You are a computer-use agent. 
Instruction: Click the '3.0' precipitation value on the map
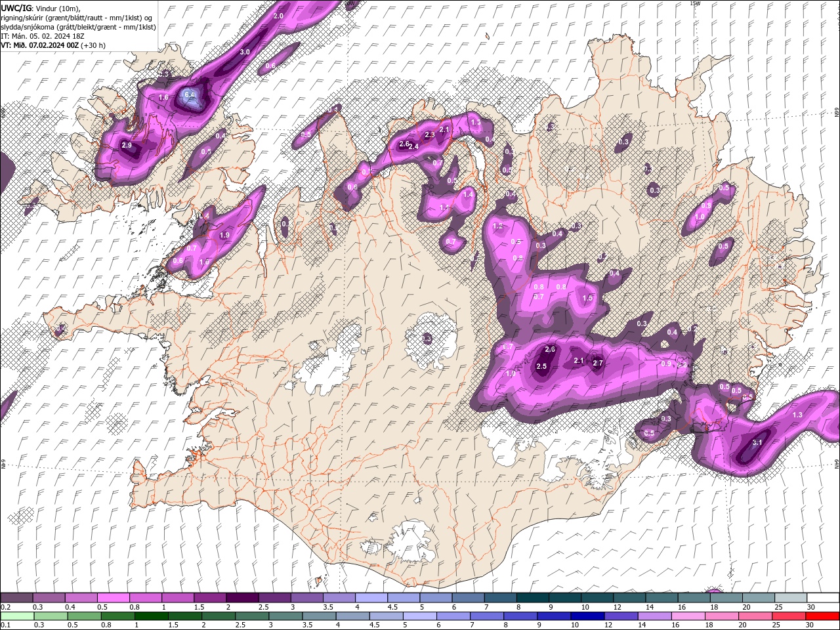[x=245, y=51]
